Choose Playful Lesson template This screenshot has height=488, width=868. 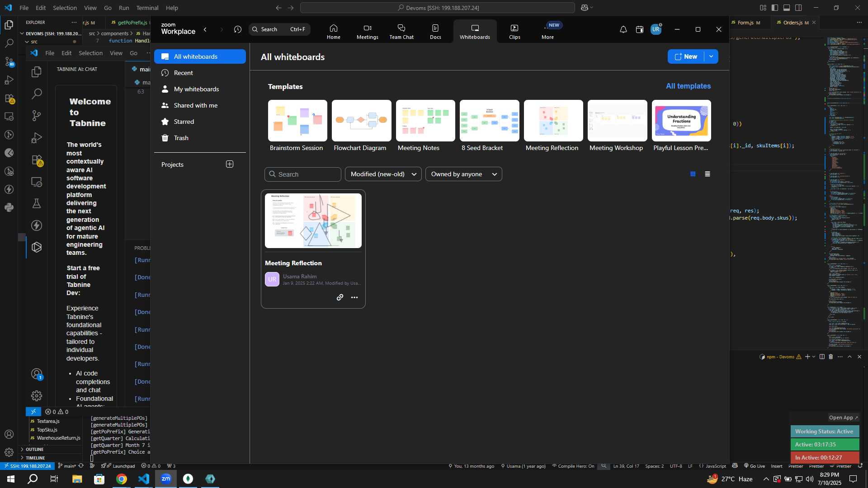(681, 126)
